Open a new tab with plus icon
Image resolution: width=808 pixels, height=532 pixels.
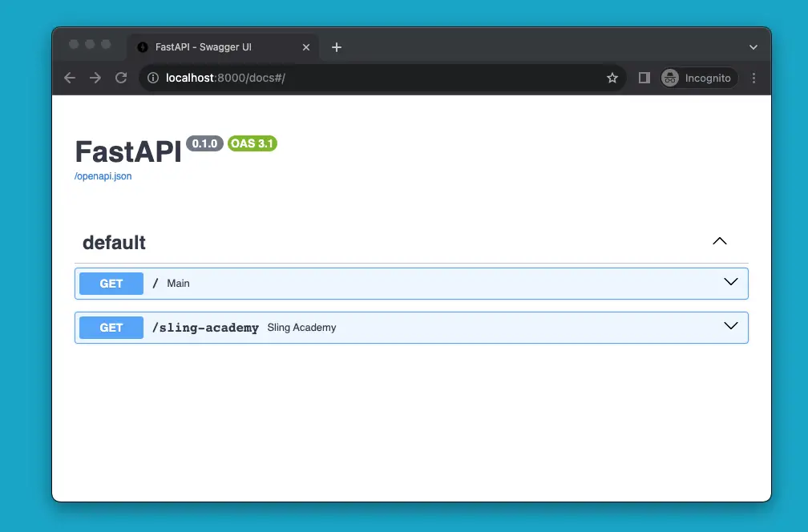tap(337, 47)
